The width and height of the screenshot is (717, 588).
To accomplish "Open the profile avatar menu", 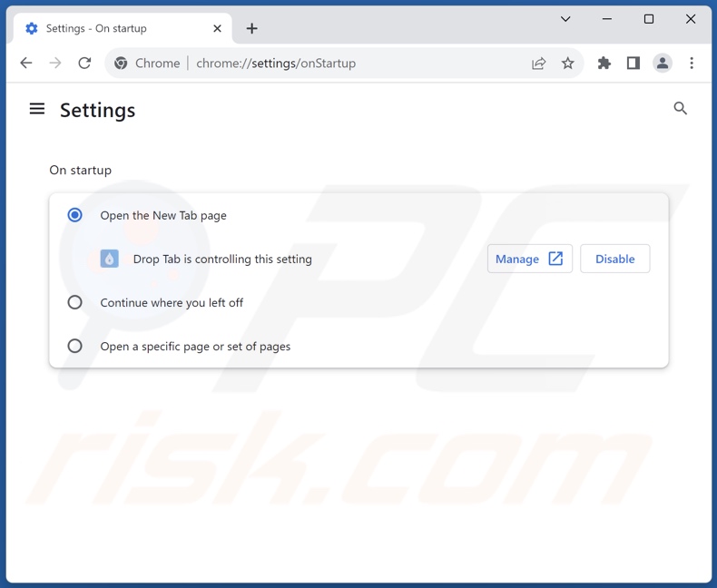I will click(x=663, y=64).
